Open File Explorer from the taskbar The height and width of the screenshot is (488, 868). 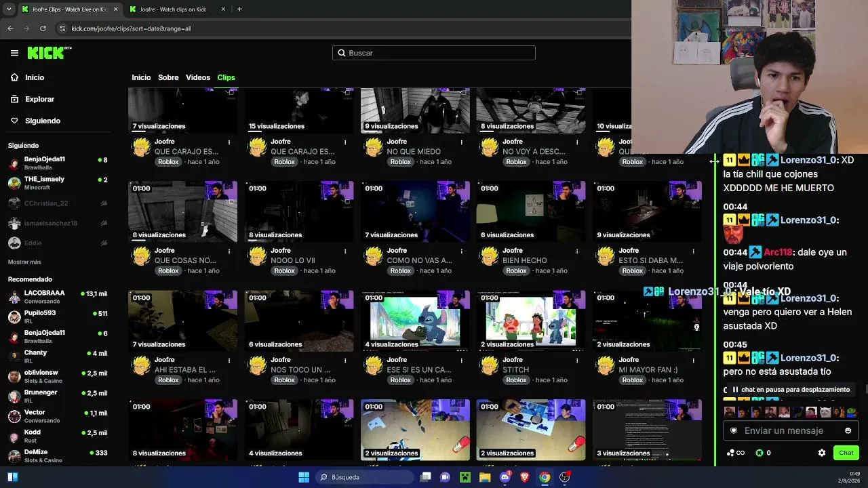tap(485, 477)
